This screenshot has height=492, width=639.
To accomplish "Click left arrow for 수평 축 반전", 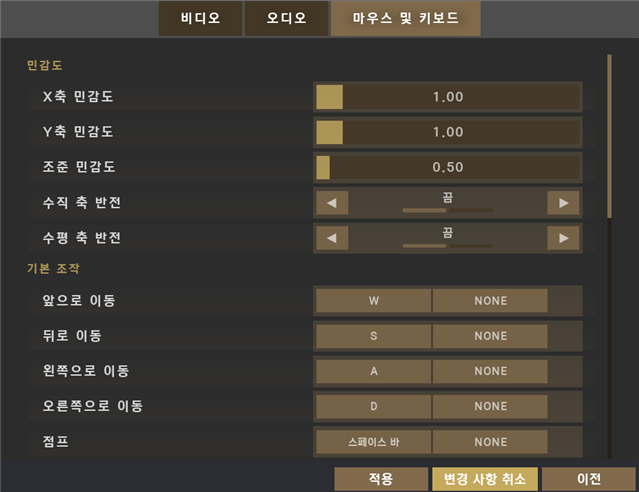I will click(332, 238).
